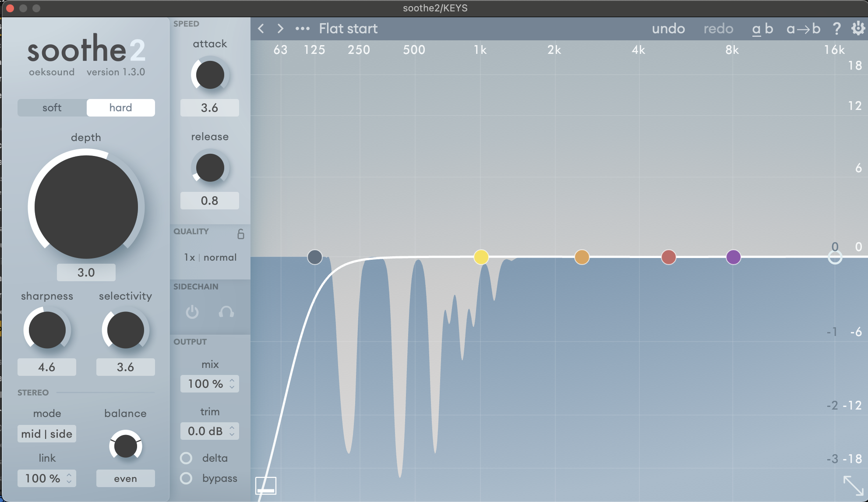Click the attack knob
Screen dimensions: 868x502
(x=210, y=75)
